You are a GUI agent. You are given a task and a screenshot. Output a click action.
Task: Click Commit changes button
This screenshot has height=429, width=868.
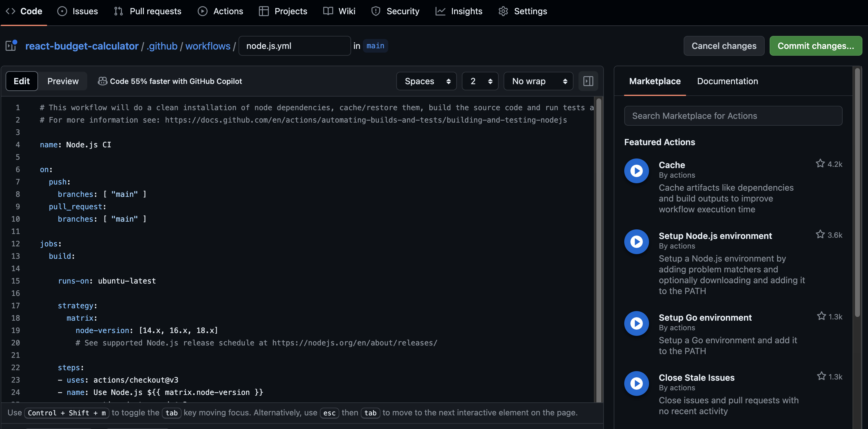click(x=815, y=46)
